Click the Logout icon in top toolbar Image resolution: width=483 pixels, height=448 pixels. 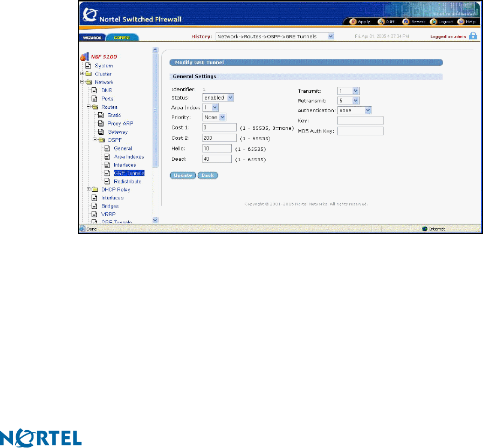click(x=433, y=22)
